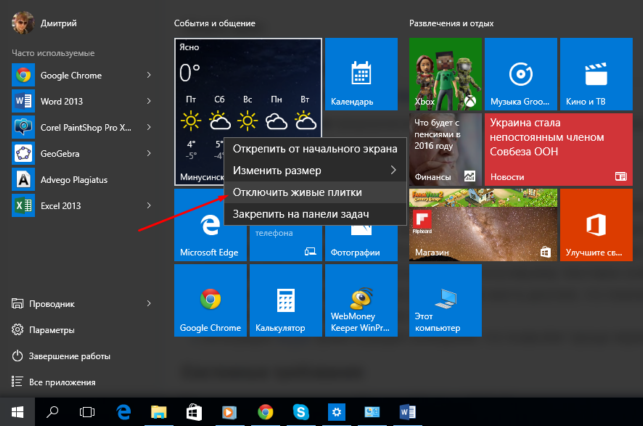This screenshot has width=643, height=426.
Task: Open WebMoney Keeper WinPro tile
Action: (x=361, y=301)
